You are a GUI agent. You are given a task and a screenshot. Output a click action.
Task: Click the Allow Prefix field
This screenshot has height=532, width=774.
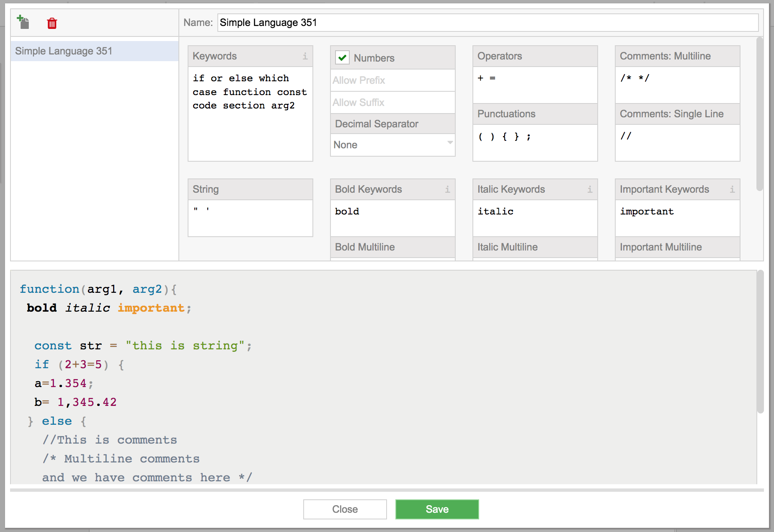coord(393,80)
